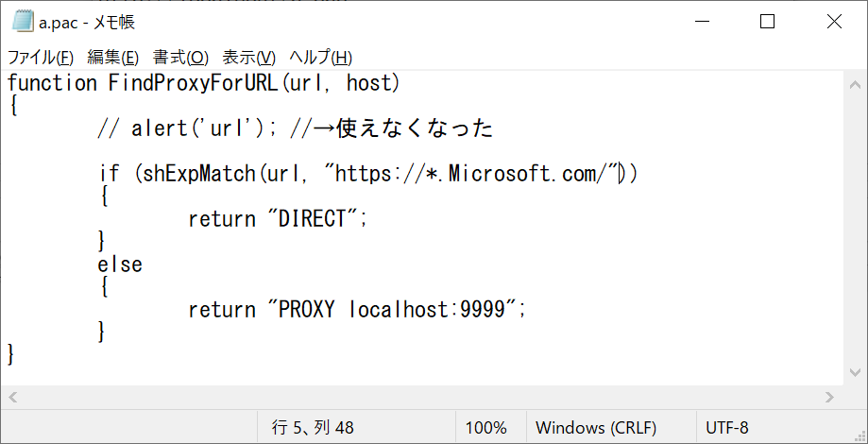Click the 行 5、列 48 position indicator
868x444 pixels.
[313, 427]
